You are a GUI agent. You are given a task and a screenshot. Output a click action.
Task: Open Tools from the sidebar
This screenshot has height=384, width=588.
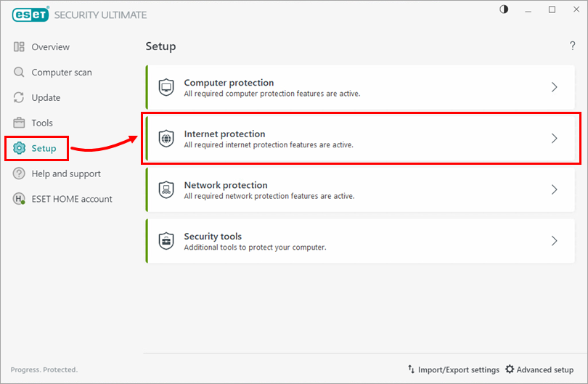click(x=42, y=123)
